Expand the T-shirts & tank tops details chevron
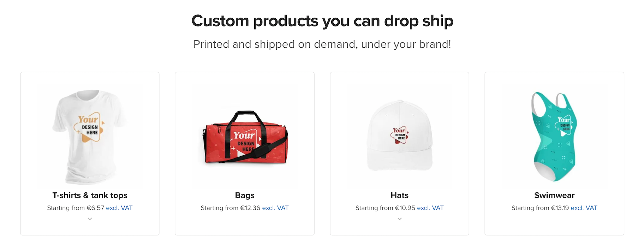This screenshot has height=247, width=644. (90, 219)
